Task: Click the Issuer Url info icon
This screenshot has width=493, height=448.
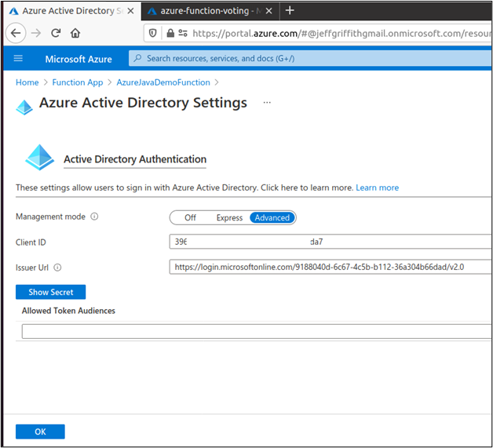Action: click(x=57, y=268)
